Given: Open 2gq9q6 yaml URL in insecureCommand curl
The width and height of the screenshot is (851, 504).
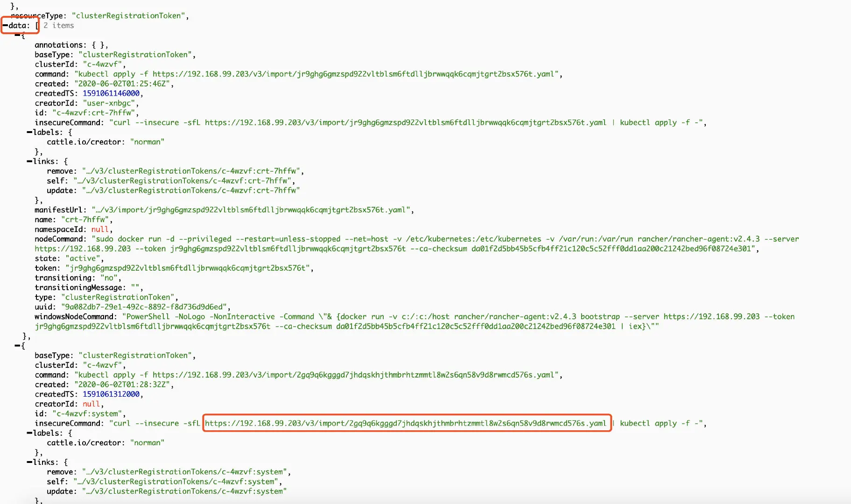Looking at the screenshot, I should (406, 424).
